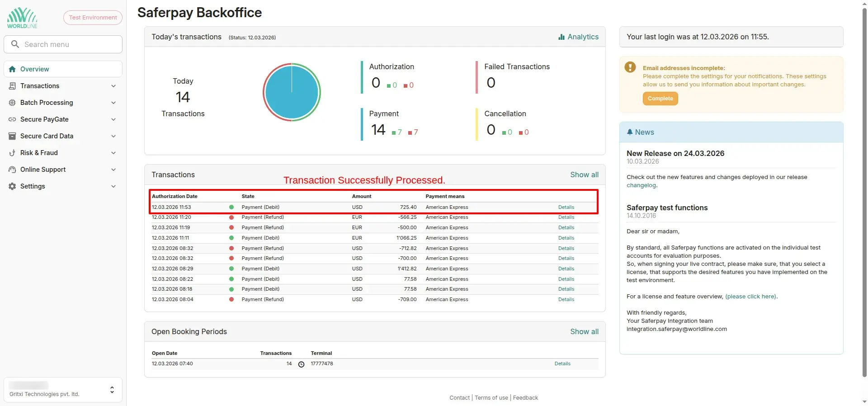Open the Analytics link

tap(578, 37)
